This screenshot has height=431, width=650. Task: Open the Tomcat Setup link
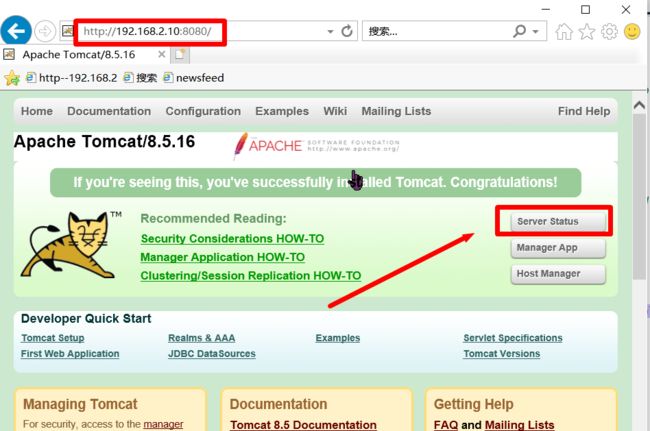[53, 338]
